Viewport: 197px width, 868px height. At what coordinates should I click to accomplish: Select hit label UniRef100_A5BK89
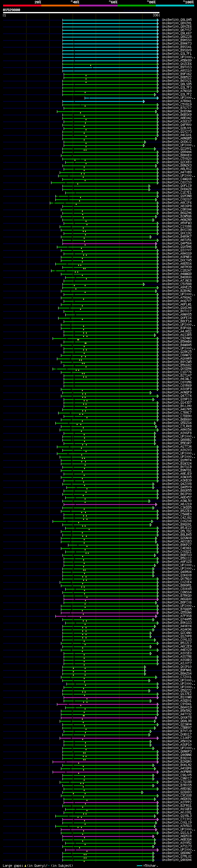coord(177,61)
